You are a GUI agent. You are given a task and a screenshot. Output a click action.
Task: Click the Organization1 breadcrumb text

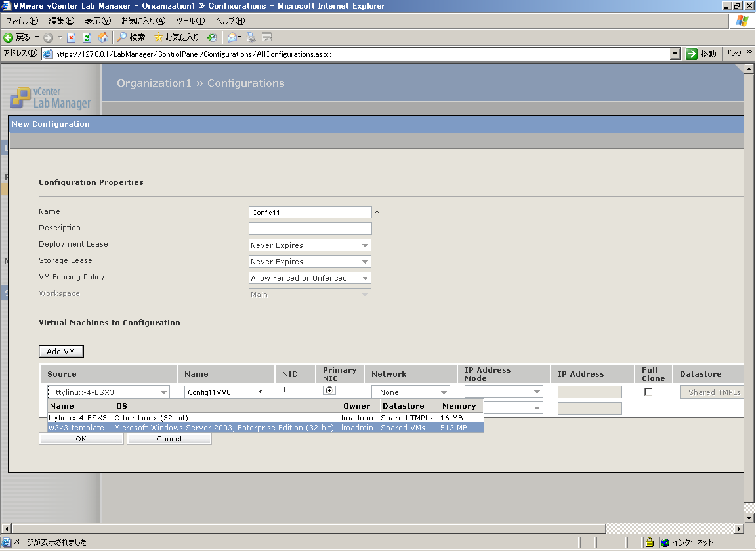point(154,83)
